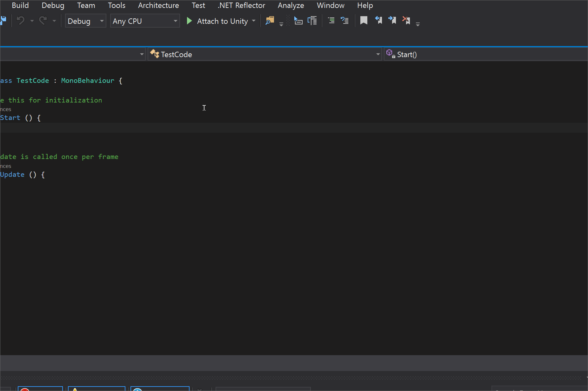
Task: Click the Redo arrow icon
Action: (43, 20)
